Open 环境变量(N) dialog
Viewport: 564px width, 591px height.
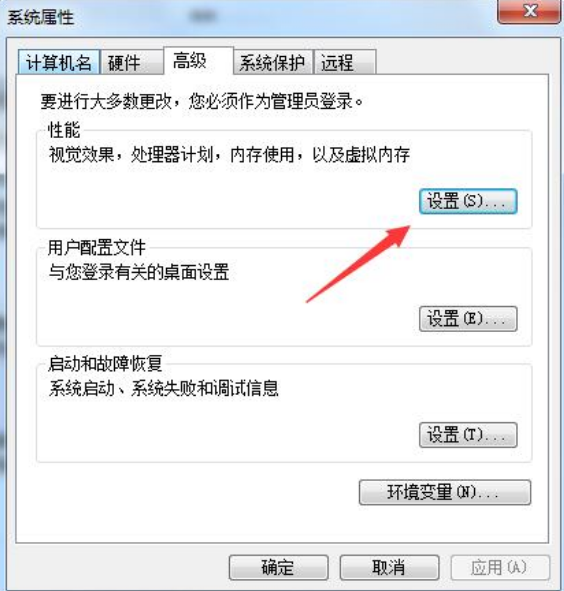coord(445,492)
